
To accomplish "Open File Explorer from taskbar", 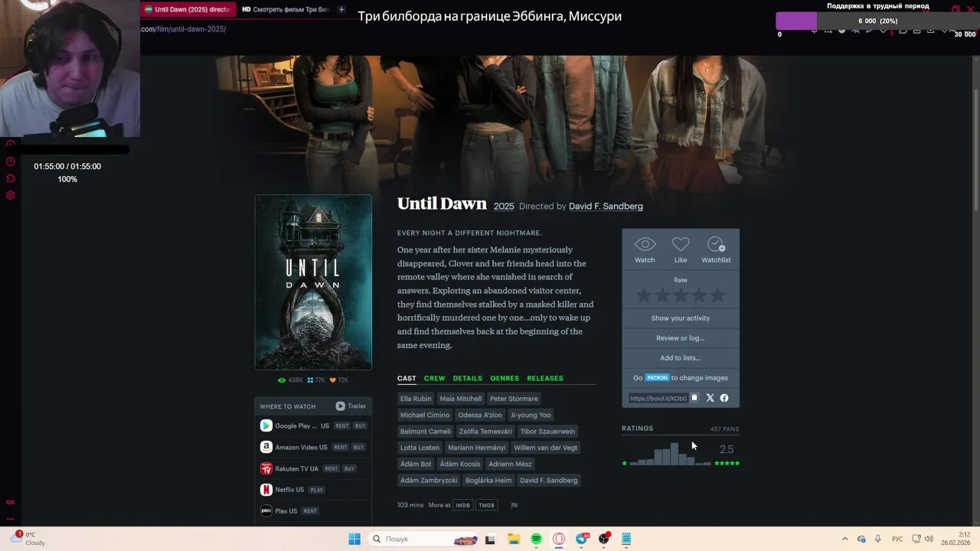I will (514, 539).
